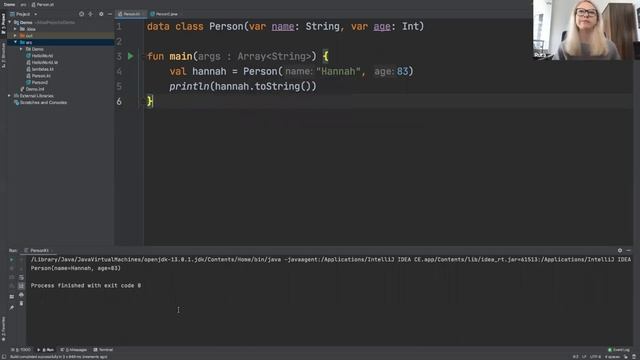
Task: Expand the out folder
Action: point(16,36)
